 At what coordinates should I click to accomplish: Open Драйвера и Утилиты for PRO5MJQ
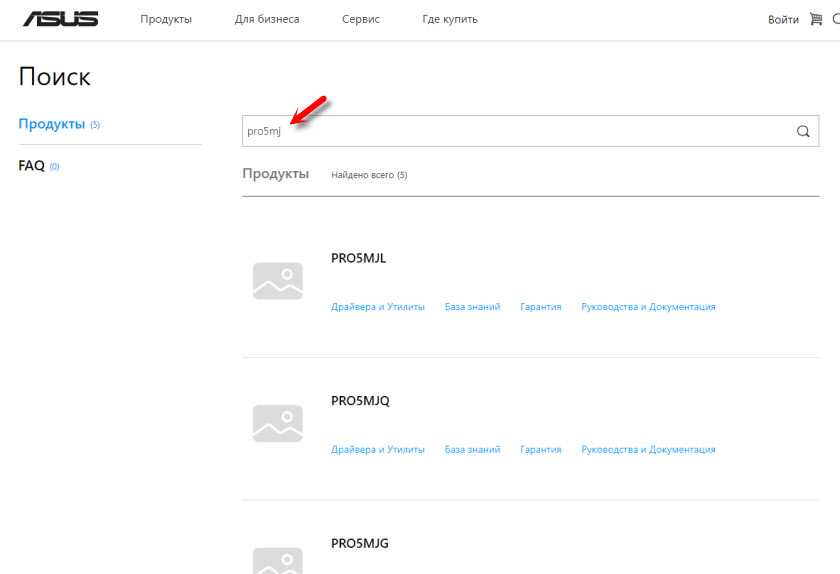point(378,450)
